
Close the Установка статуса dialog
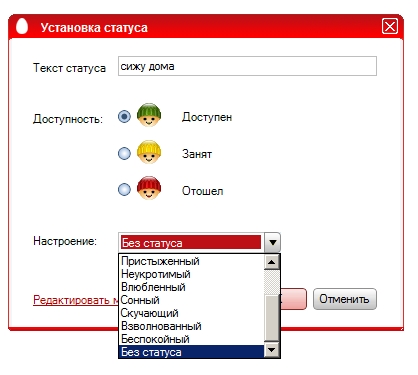[390, 26]
